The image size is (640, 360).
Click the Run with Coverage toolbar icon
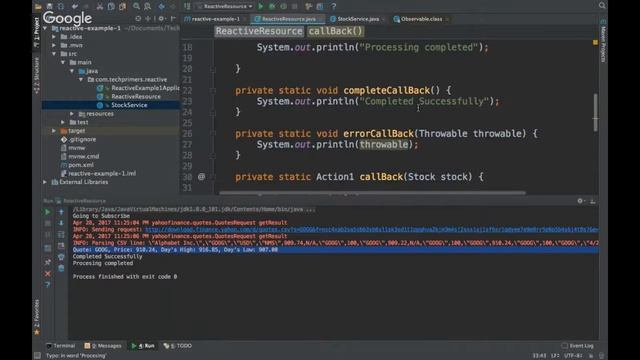coord(283,6)
